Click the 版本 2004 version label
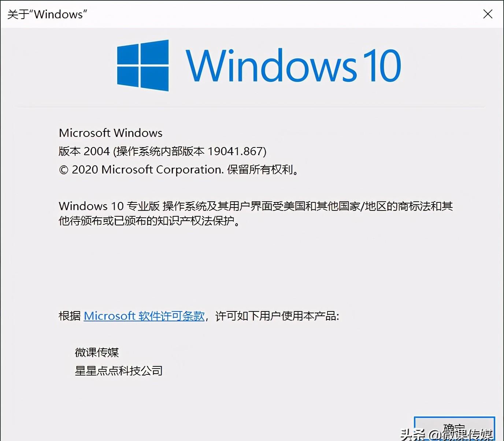The image size is (504, 441). pos(84,151)
